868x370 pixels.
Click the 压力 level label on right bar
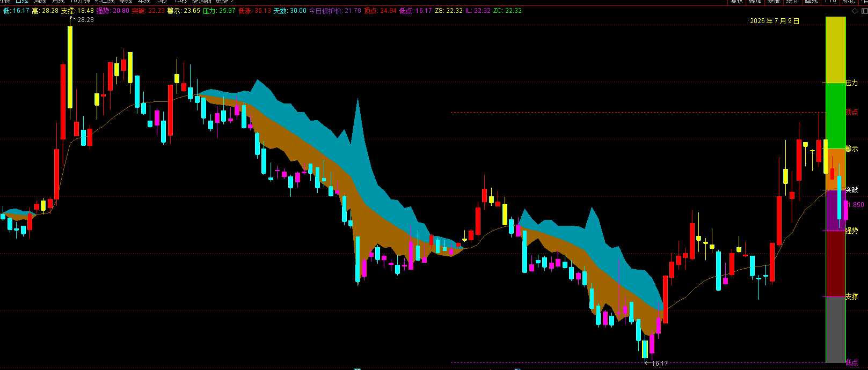(x=852, y=83)
